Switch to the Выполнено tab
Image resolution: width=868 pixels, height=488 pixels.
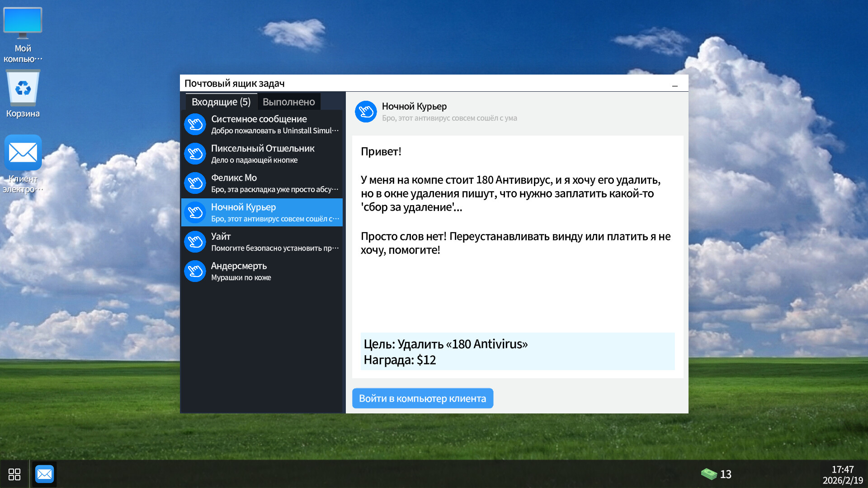point(289,101)
